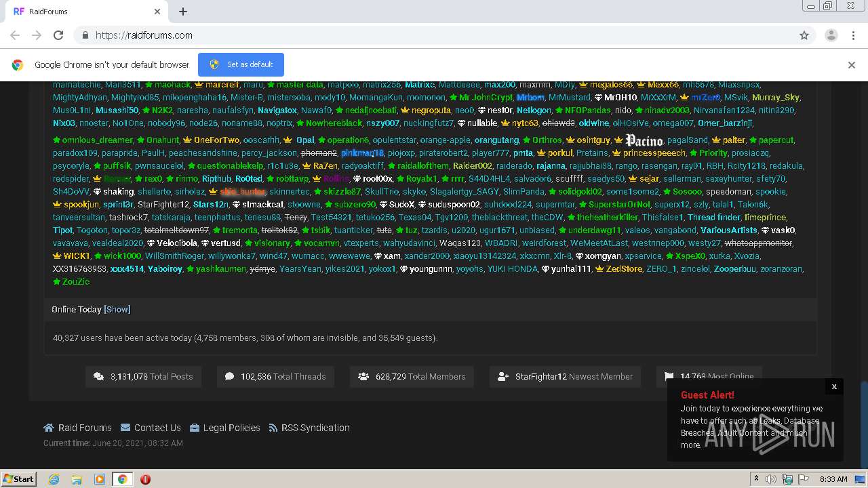Click the Most Online flag icon
This screenshot has width=868, height=488.
[669, 376]
